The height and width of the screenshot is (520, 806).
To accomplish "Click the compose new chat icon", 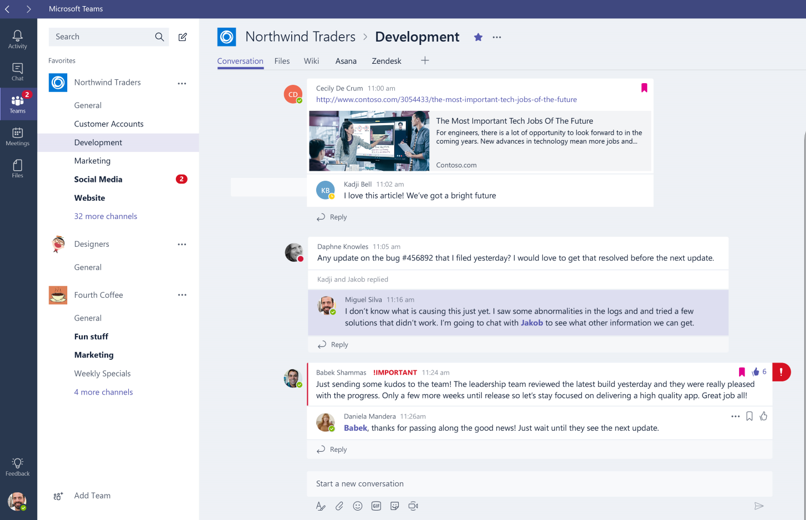I will tap(183, 37).
